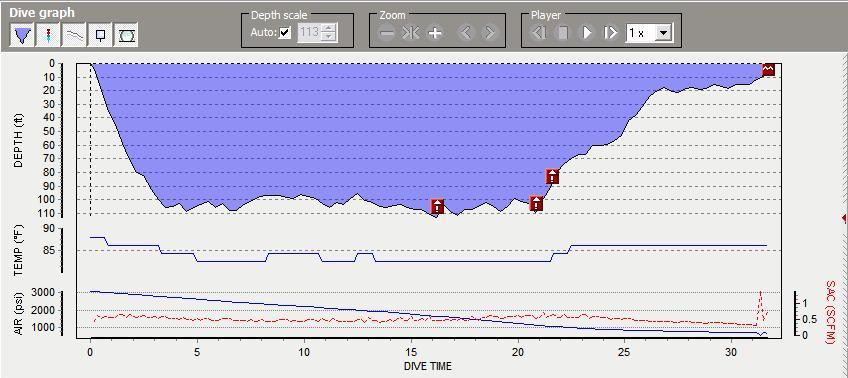Screen dimensions: 848x378
Task: Click the player play button
Action: pos(587,33)
